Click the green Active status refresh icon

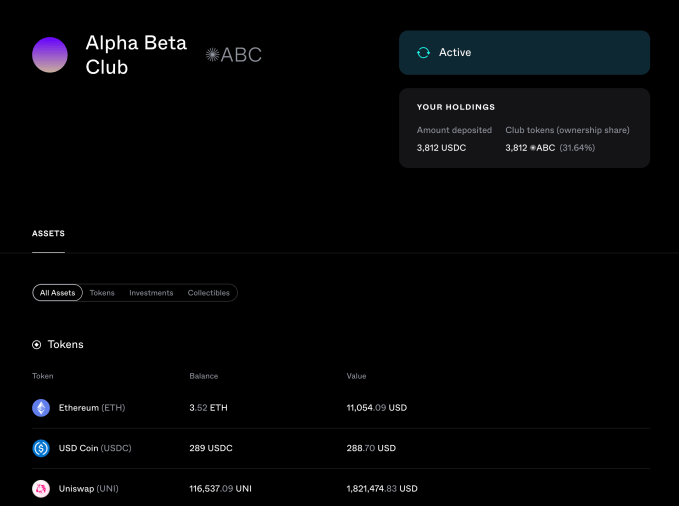423,52
